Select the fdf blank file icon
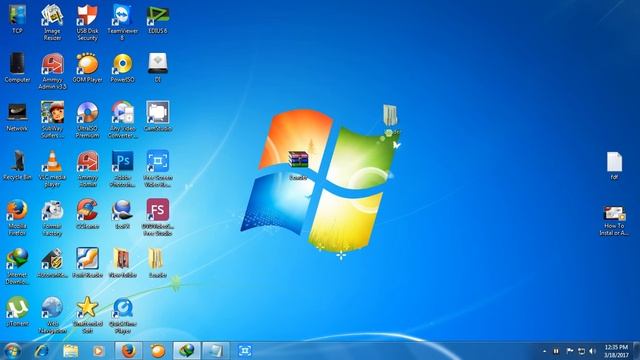 point(614,166)
